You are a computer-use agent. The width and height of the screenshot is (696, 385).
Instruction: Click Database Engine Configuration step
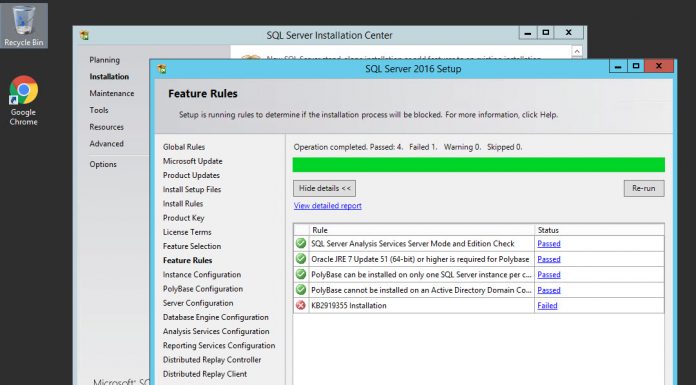216,318
